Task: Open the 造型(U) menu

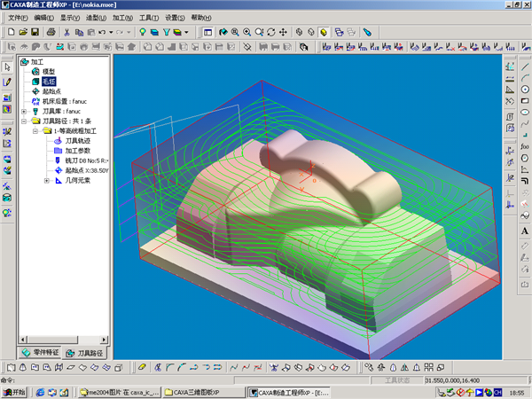Action: (96, 18)
